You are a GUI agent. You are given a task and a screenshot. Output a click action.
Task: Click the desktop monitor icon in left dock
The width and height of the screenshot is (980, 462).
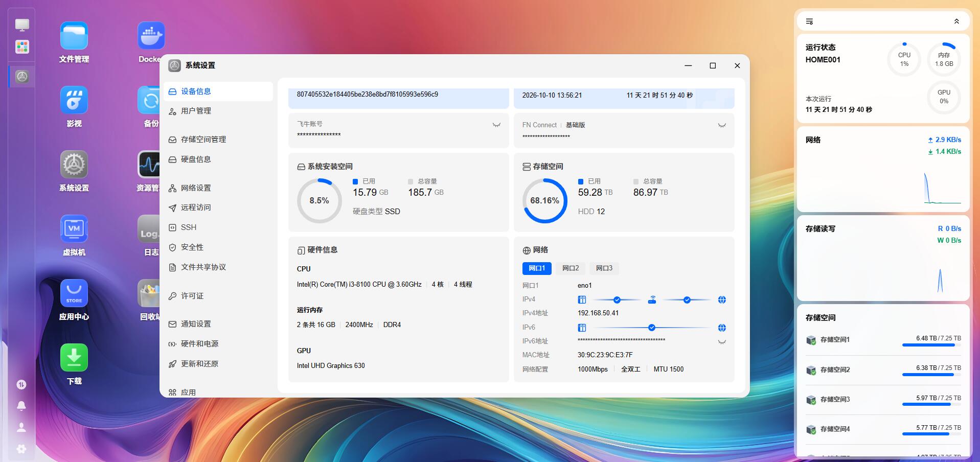click(22, 25)
